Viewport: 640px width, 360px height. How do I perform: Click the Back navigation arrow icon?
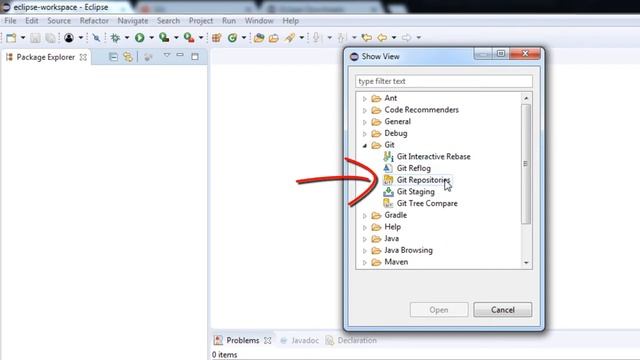coord(382,38)
